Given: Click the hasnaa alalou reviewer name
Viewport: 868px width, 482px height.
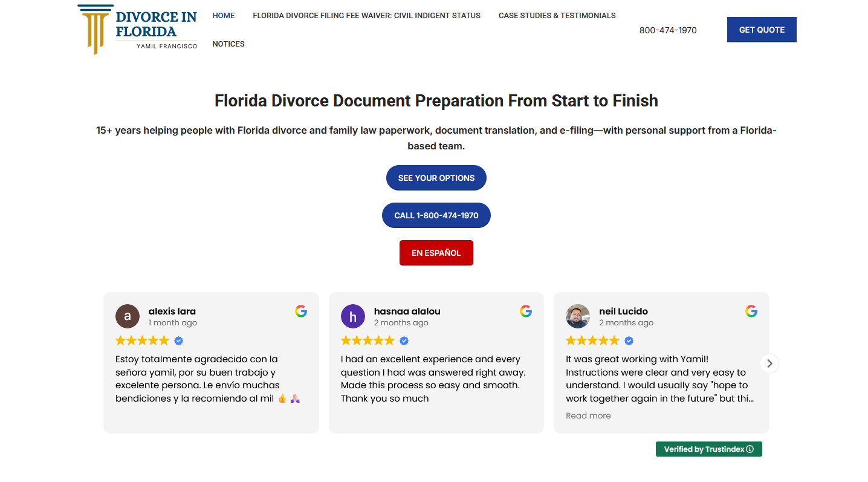Looking at the screenshot, I should 407,311.
